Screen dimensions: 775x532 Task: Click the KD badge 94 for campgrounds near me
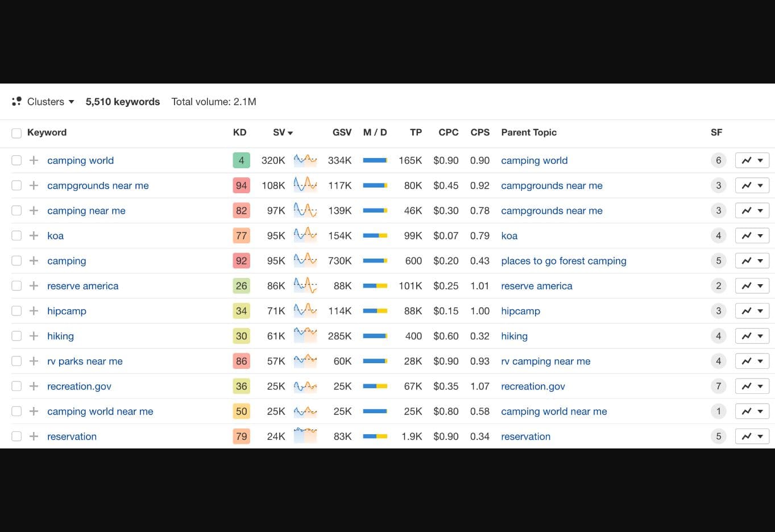point(242,185)
